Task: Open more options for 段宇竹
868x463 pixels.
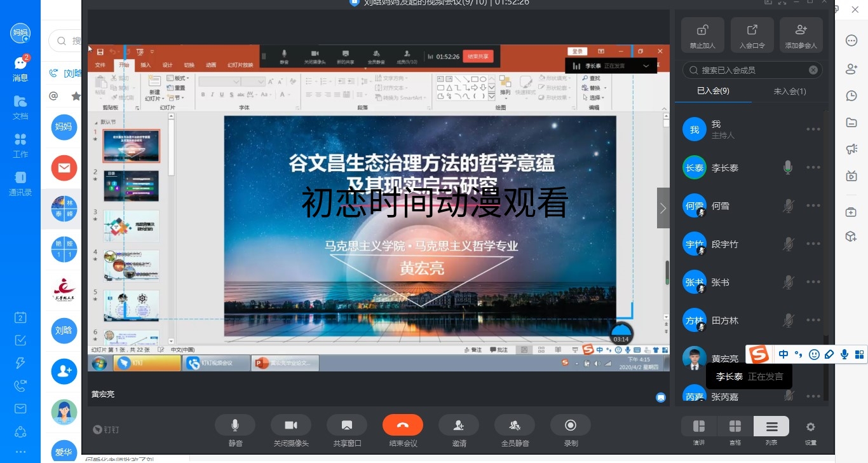Action: 813,244
